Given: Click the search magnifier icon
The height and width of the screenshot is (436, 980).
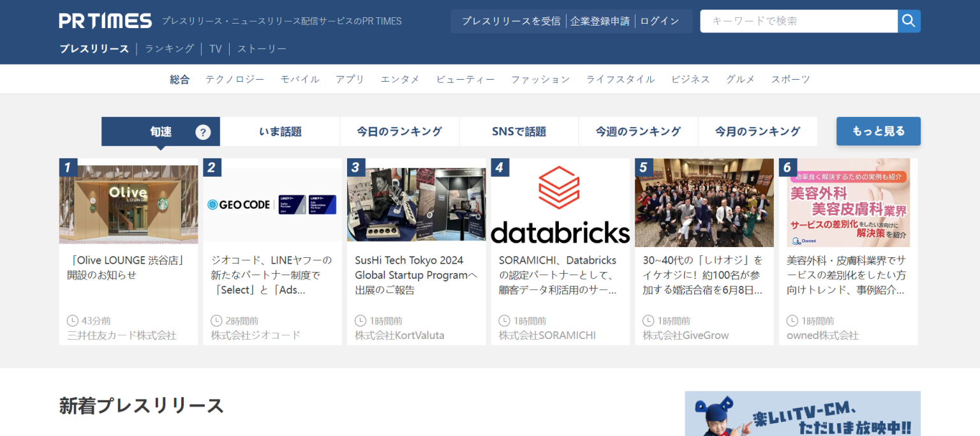Looking at the screenshot, I should point(909,21).
